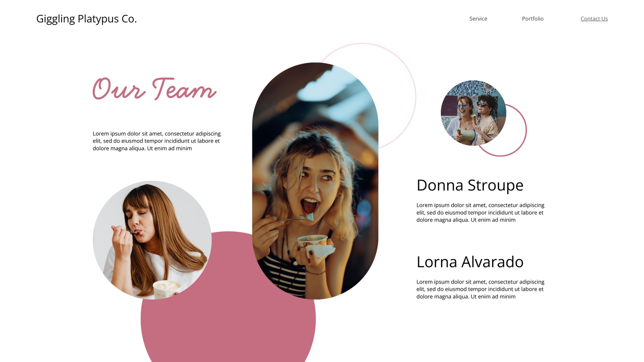Select the Our Team script heading
The width and height of the screenshot is (644, 362).
[x=155, y=88]
